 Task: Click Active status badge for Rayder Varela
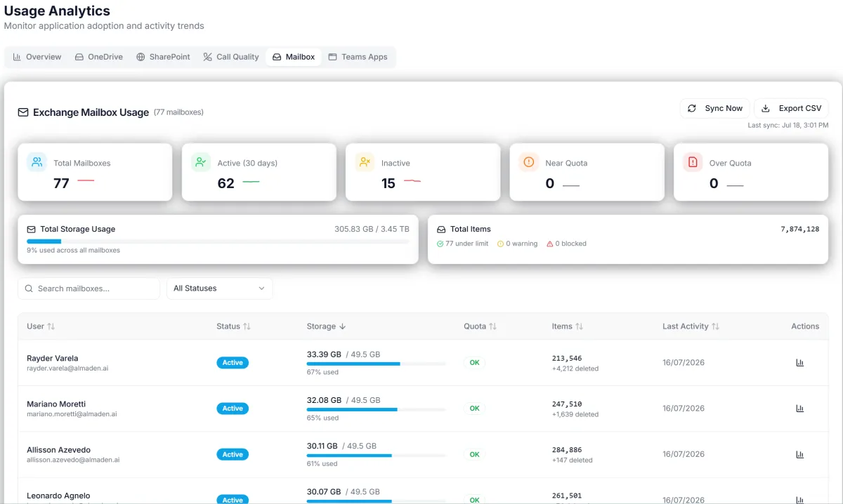[x=233, y=363]
